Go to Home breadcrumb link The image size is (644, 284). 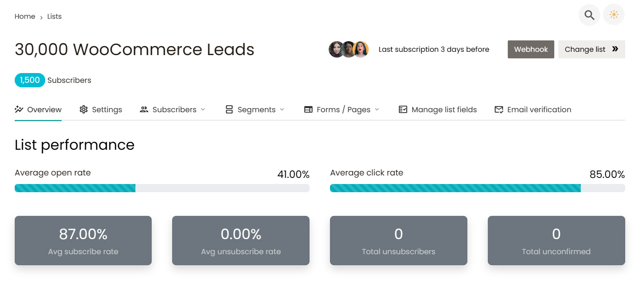(25, 16)
